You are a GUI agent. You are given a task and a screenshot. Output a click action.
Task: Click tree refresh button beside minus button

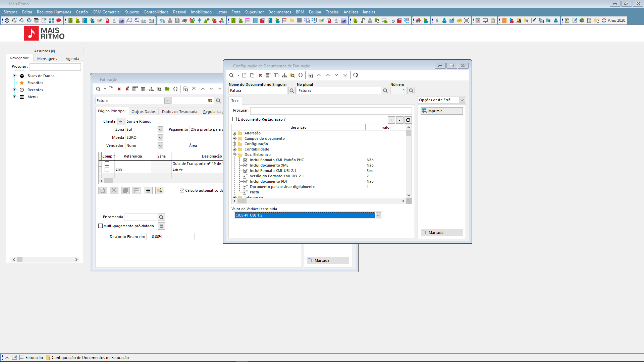[x=408, y=120]
